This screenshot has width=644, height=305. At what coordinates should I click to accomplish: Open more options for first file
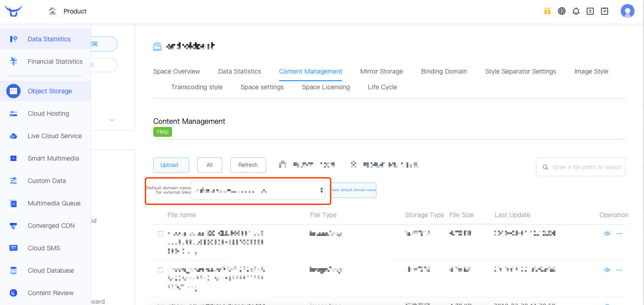pos(619,234)
